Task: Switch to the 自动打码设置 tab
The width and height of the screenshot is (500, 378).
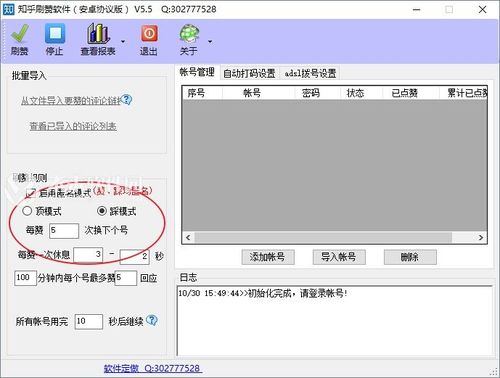Action: [x=249, y=73]
